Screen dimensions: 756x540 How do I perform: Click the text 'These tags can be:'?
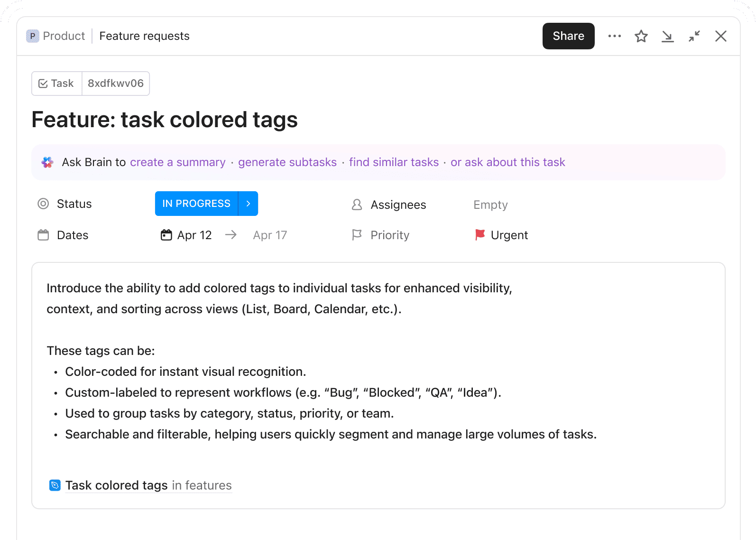101,351
